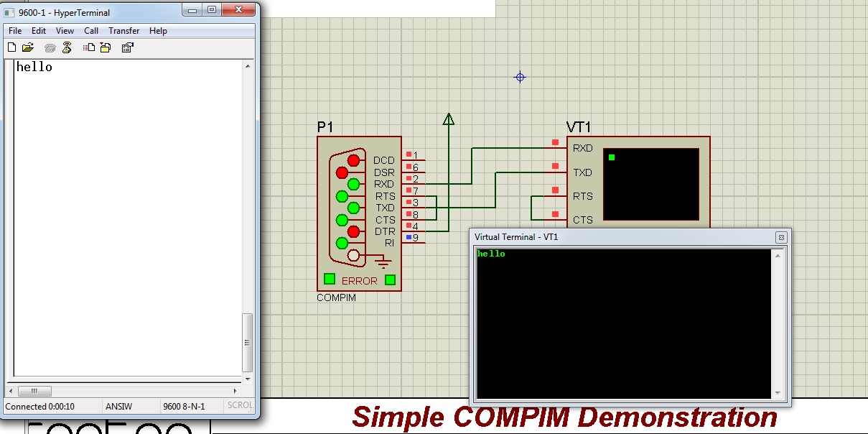The width and height of the screenshot is (868, 434).
Task: Open connection Properties from the toolbar
Action: coord(127,47)
